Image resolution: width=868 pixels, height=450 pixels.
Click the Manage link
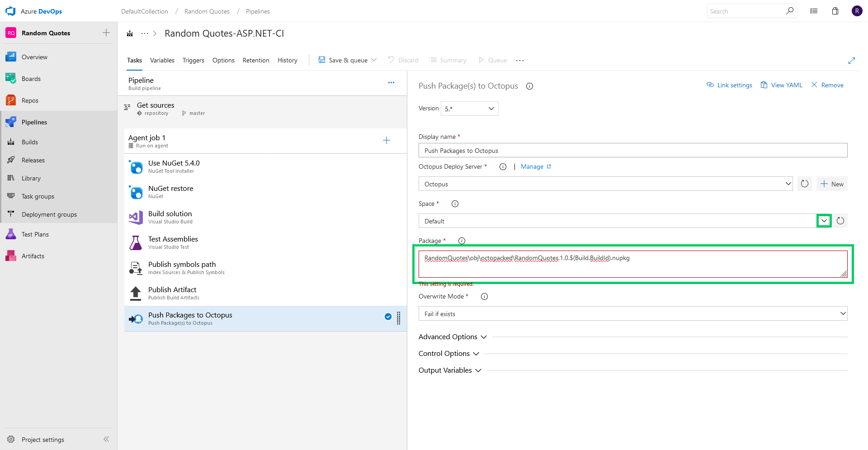point(536,166)
